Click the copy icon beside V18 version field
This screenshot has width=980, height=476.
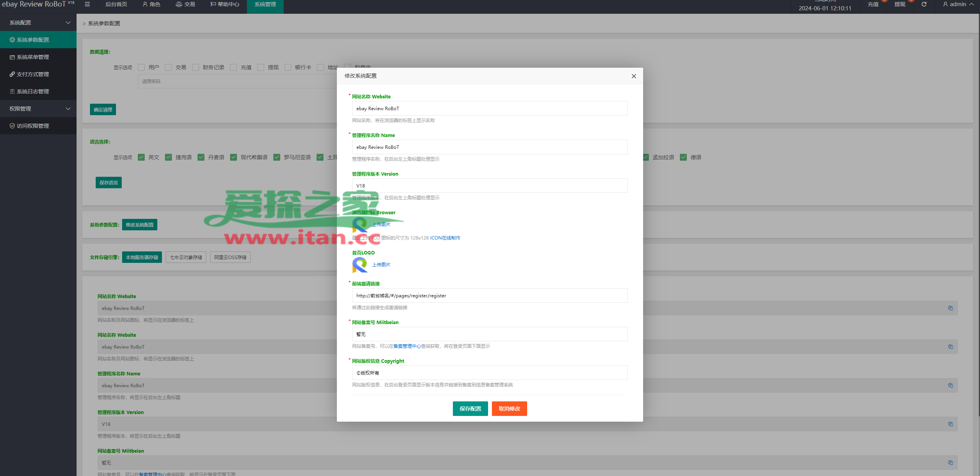(x=950, y=424)
